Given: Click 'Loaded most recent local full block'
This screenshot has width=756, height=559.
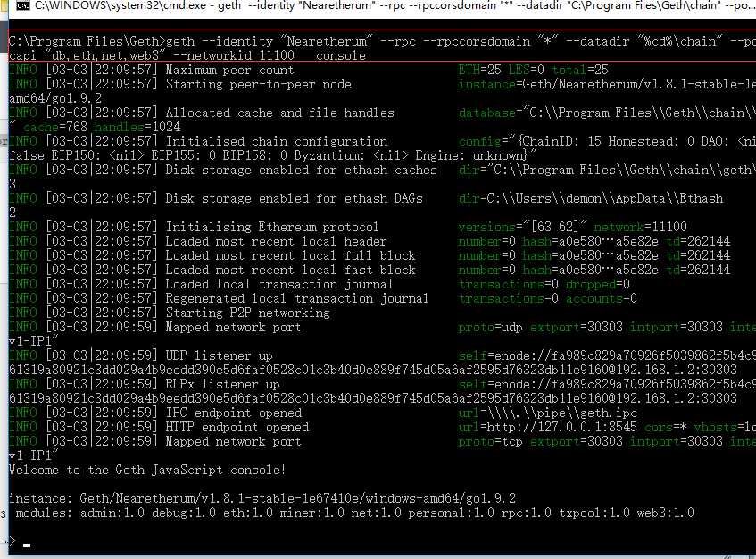Looking at the screenshot, I should point(290,255).
